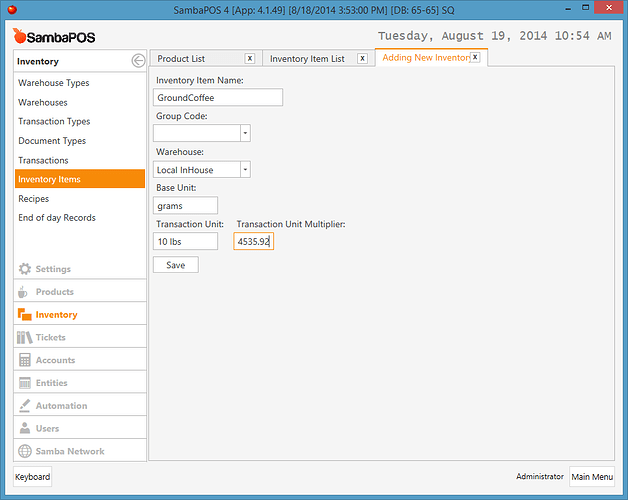This screenshot has height=500, width=628.
Task: Open the Products section
Action: [80, 292]
